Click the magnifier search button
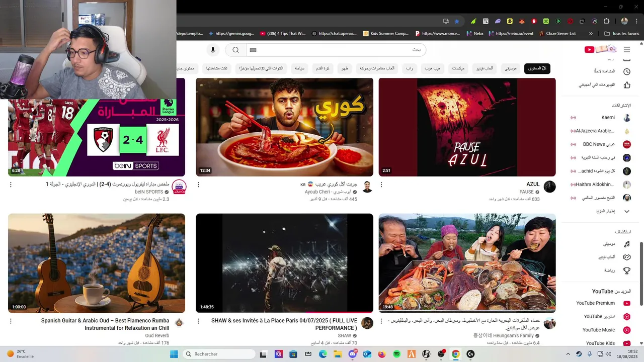This screenshot has height=362, width=644. (235, 50)
